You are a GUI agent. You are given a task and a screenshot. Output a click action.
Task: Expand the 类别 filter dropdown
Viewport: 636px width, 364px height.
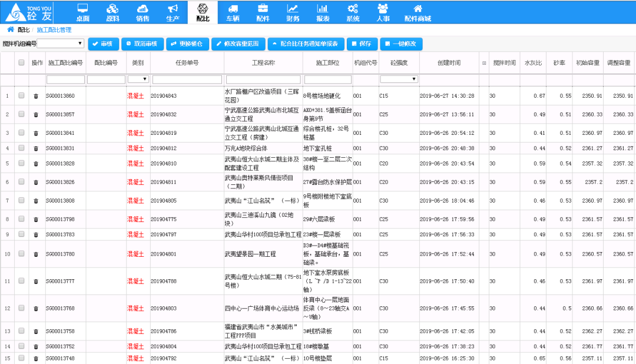[138, 79]
